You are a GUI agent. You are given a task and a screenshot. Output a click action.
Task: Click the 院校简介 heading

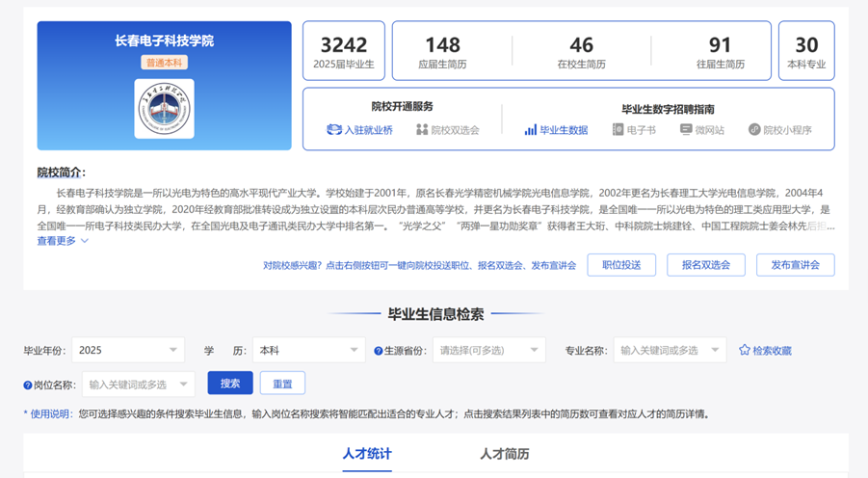point(62,173)
